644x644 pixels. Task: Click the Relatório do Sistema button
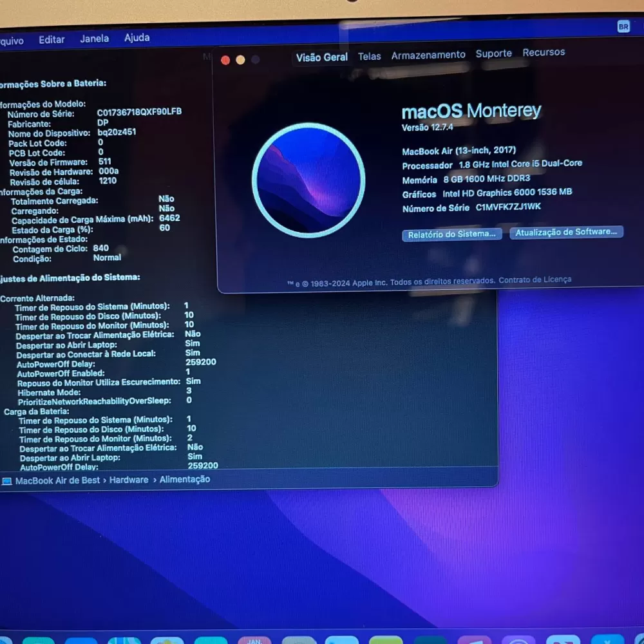452,234
